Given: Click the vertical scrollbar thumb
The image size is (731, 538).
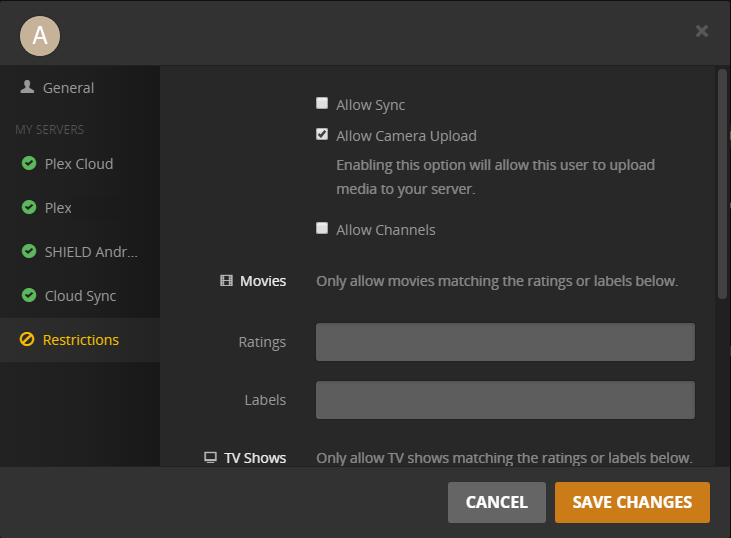Looking at the screenshot, I should pyautogui.click(x=722, y=183).
